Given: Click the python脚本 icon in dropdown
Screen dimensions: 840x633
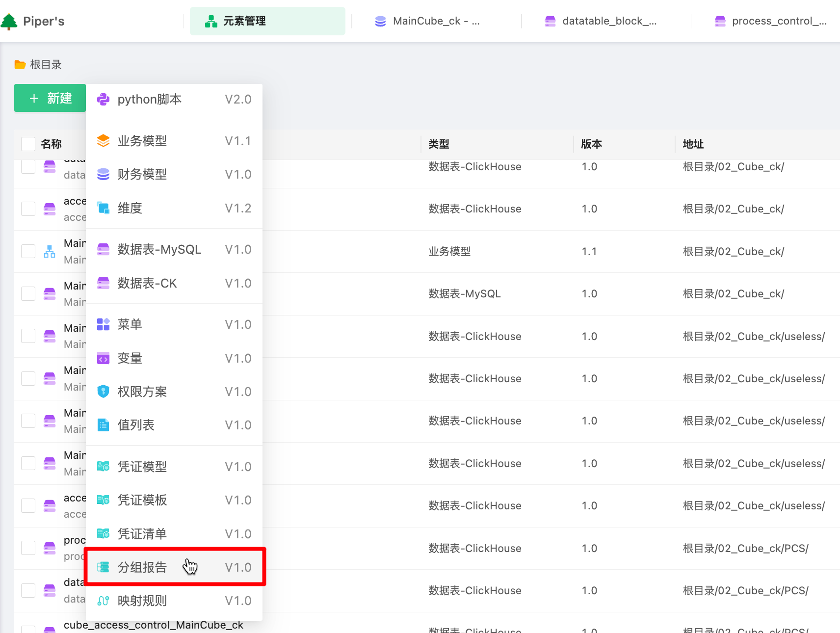Looking at the screenshot, I should [103, 100].
